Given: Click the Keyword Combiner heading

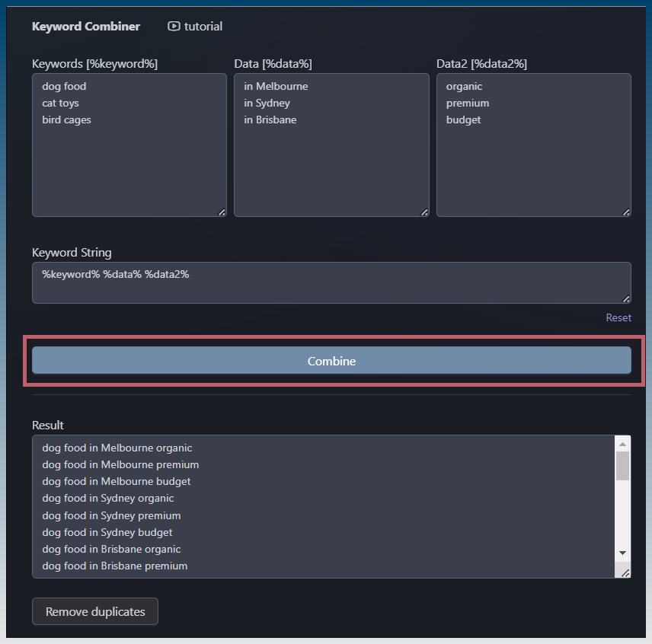Looking at the screenshot, I should (x=86, y=27).
